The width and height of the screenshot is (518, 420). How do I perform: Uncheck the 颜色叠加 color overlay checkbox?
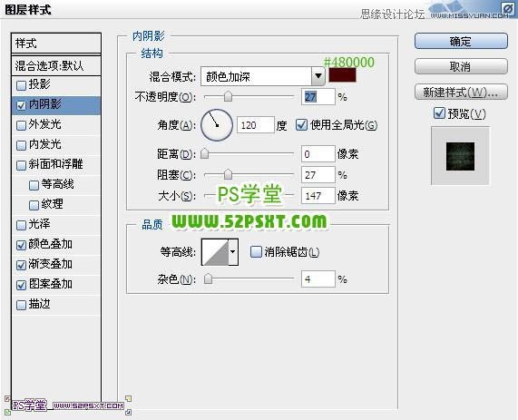point(21,245)
